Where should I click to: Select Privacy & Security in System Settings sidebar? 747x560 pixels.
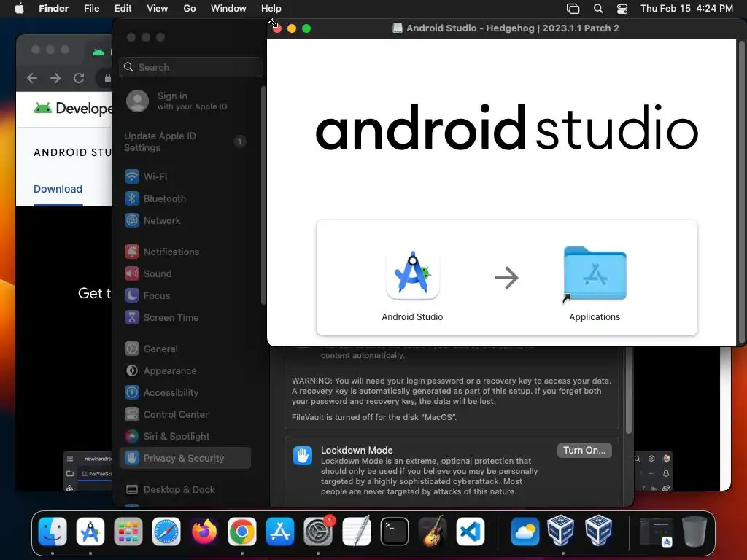point(186,458)
